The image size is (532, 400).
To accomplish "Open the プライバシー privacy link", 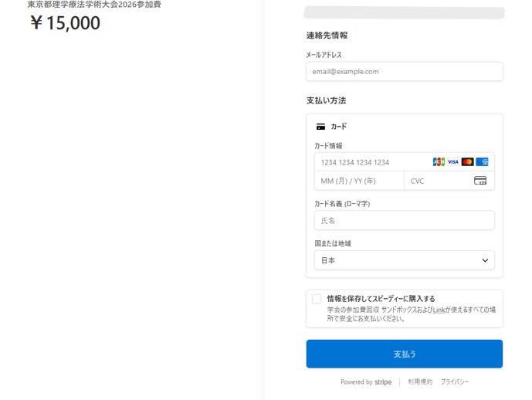I will [454, 382].
